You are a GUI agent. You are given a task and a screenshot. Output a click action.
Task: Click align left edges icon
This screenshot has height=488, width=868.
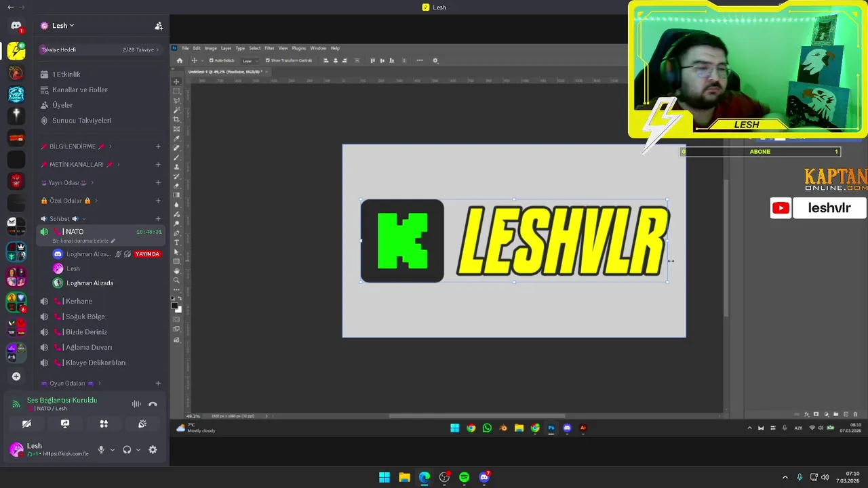(326, 60)
